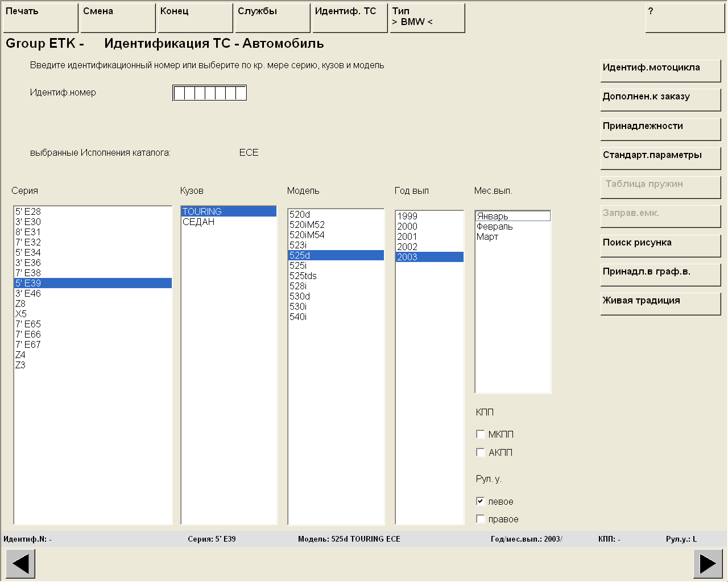This screenshot has height=582, width=728.
Task: Open the Принадлежности button
Action: point(661,130)
